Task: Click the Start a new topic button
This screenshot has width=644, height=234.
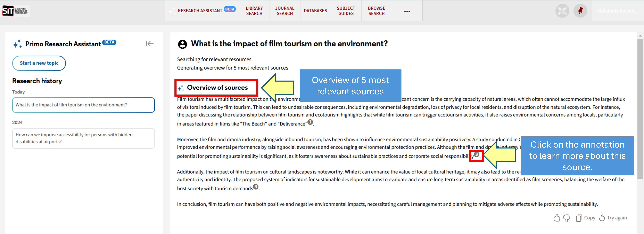Action: click(x=39, y=63)
